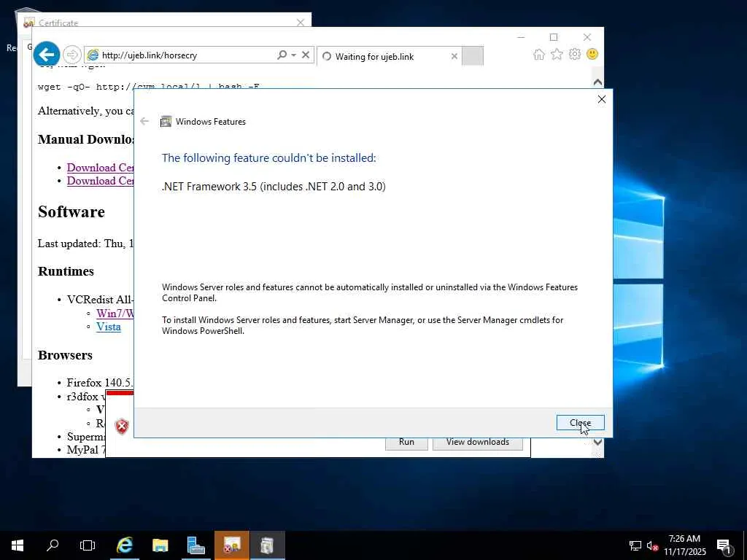This screenshot has width=747, height=560.
Task: Click the .NET Framework 3.5 feature text
Action: (274, 186)
